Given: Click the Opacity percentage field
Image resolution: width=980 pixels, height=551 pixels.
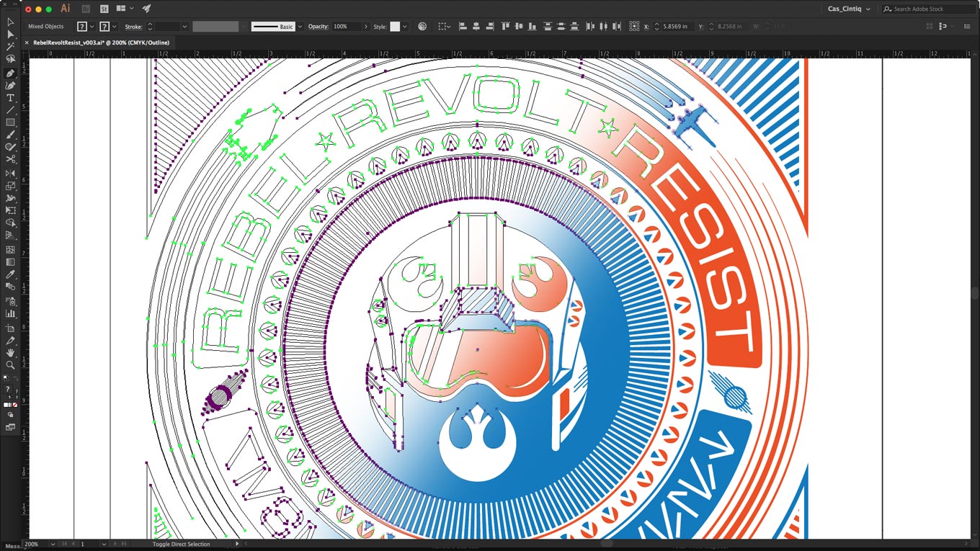Looking at the screenshot, I should coord(347,27).
